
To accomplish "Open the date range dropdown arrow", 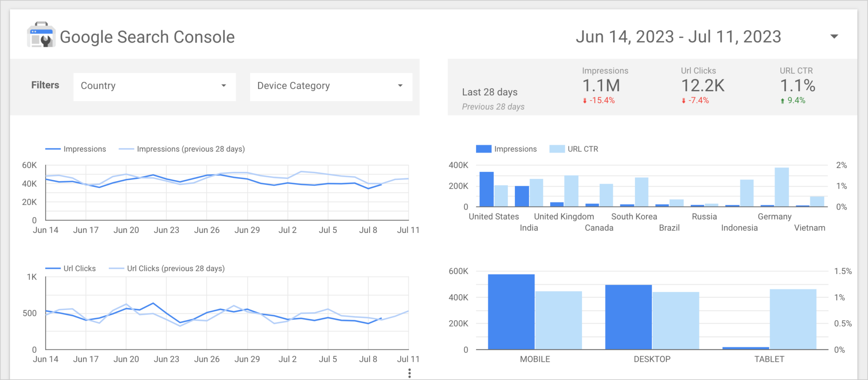I will click(834, 36).
